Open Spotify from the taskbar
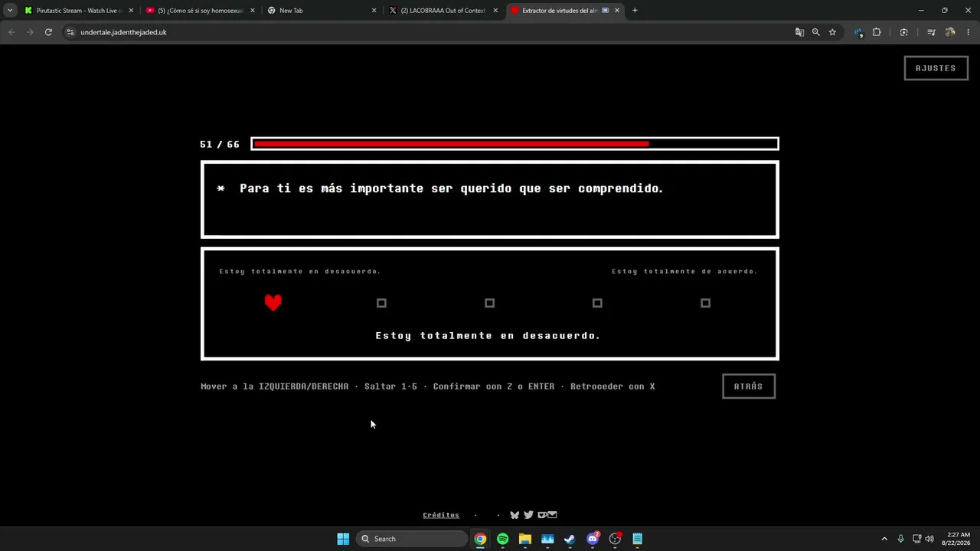This screenshot has width=980, height=551. click(502, 539)
